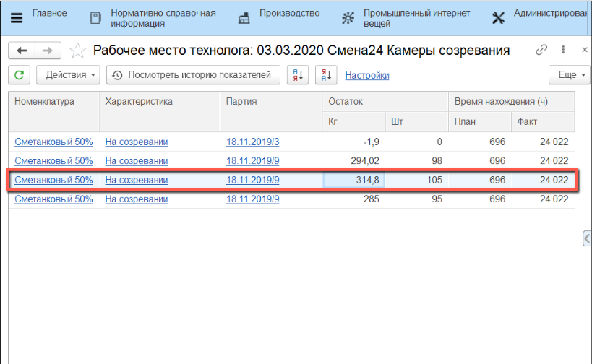Sort list ascending
The width and height of the screenshot is (592, 364).
click(298, 75)
